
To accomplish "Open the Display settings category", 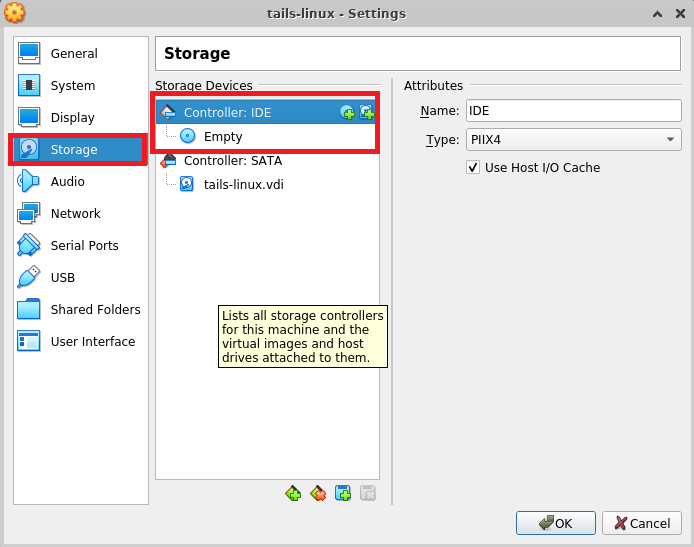I will click(81, 117).
